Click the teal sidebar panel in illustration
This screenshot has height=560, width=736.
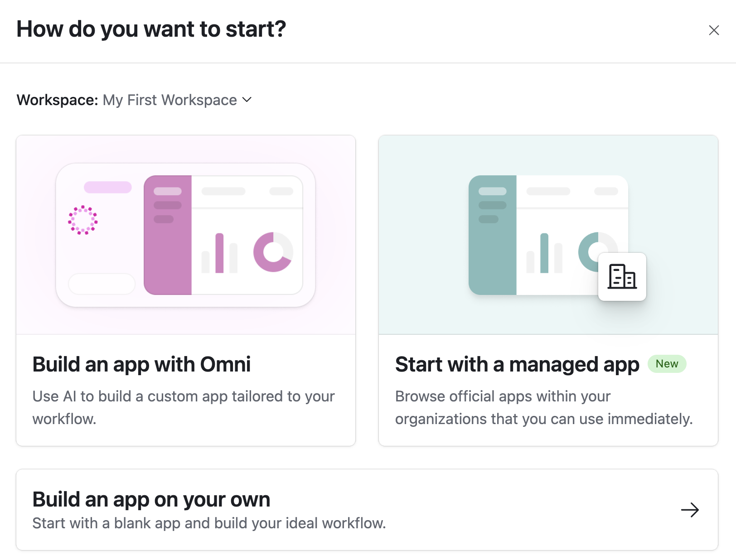pyautogui.click(x=493, y=235)
